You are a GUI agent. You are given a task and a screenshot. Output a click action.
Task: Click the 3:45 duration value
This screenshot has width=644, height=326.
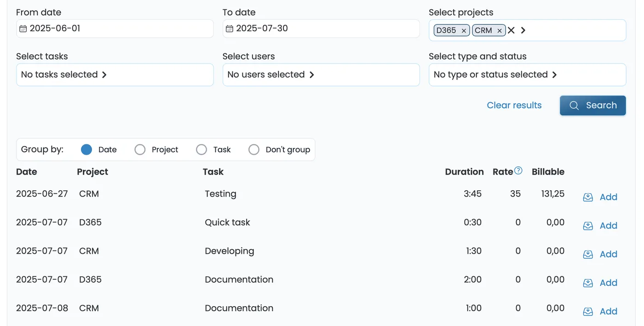point(472,194)
